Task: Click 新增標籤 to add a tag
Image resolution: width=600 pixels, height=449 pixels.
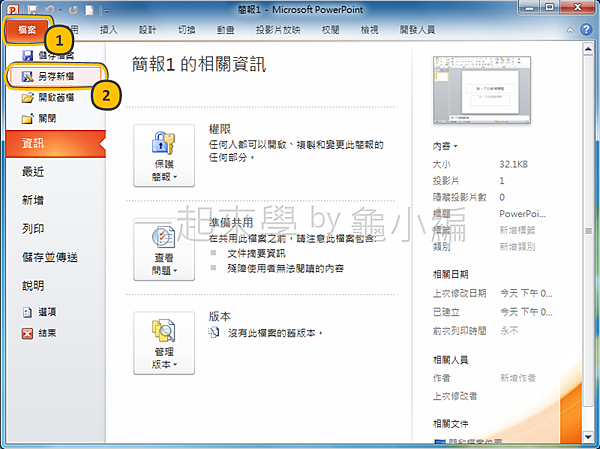Action: point(517,230)
